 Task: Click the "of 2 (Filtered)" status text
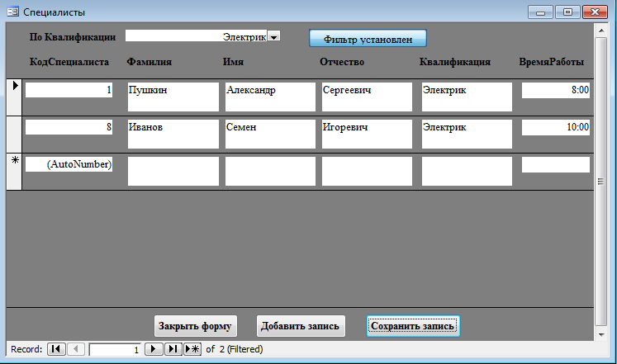[235, 349]
